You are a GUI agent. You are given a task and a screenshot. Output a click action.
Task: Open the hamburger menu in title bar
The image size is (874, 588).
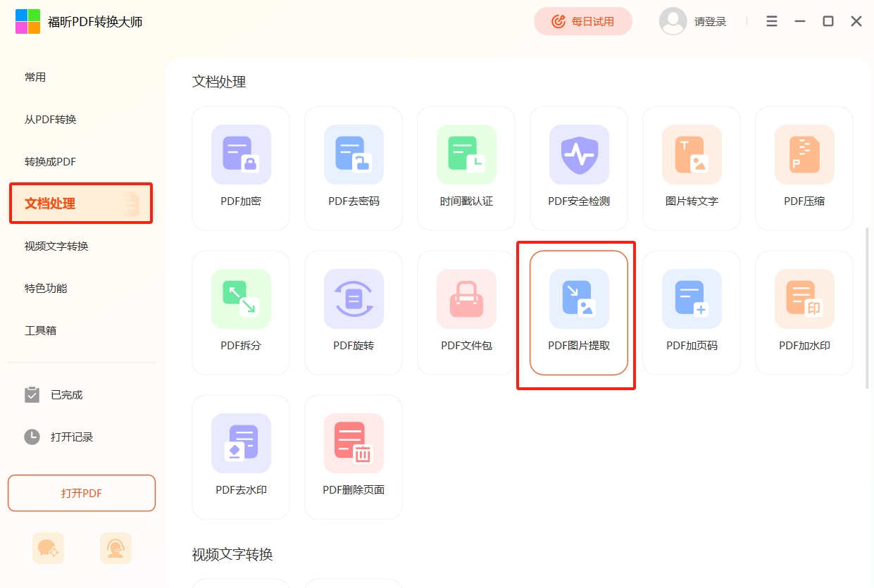(x=772, y=22)
